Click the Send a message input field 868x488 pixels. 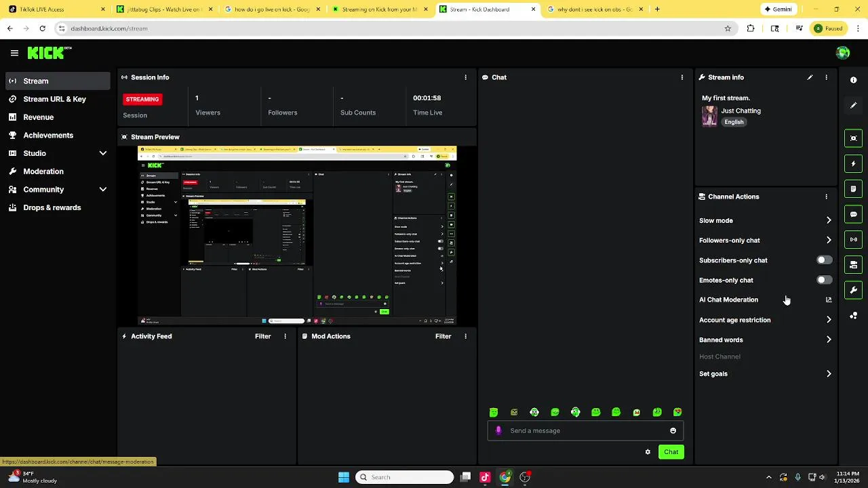[585, 430]
